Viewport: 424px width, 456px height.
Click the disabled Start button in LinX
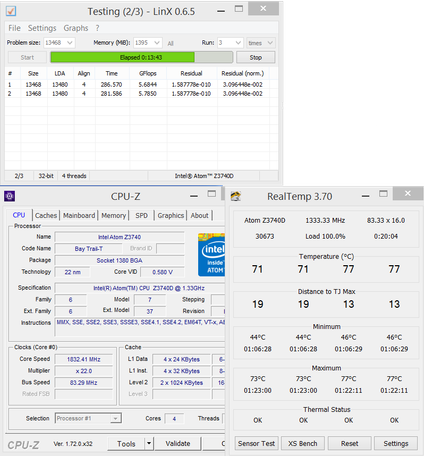(x=27, y=57)
